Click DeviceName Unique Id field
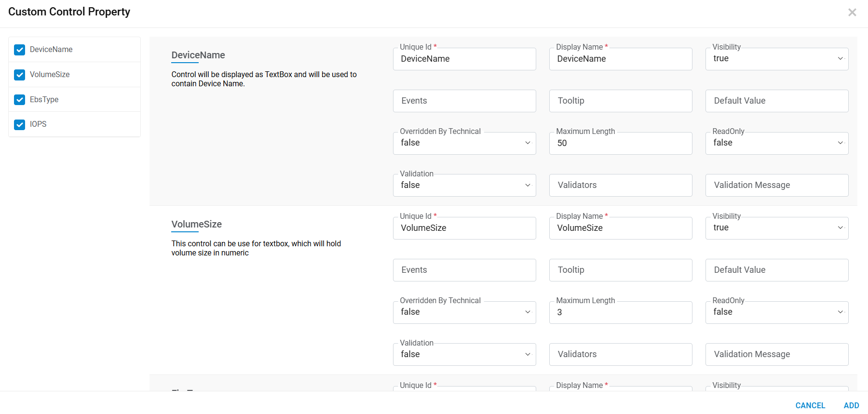Screen dimensions: 868x414 pos(464,59)
